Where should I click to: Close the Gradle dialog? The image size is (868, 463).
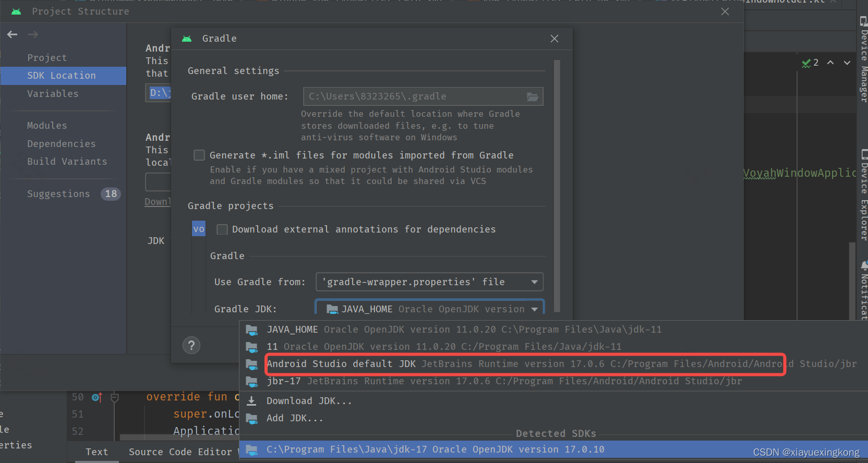tap(554, 39)
